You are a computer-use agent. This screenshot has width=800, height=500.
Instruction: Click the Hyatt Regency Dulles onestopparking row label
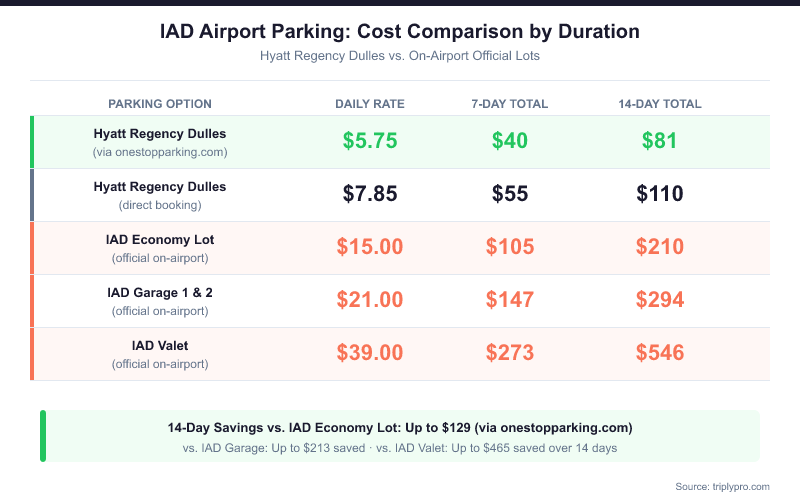(x=160, y=142)
